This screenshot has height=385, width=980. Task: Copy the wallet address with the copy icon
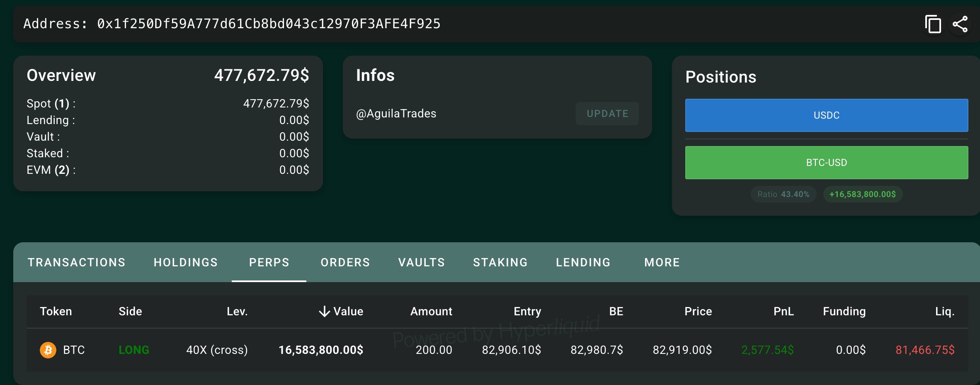[933, 24]
